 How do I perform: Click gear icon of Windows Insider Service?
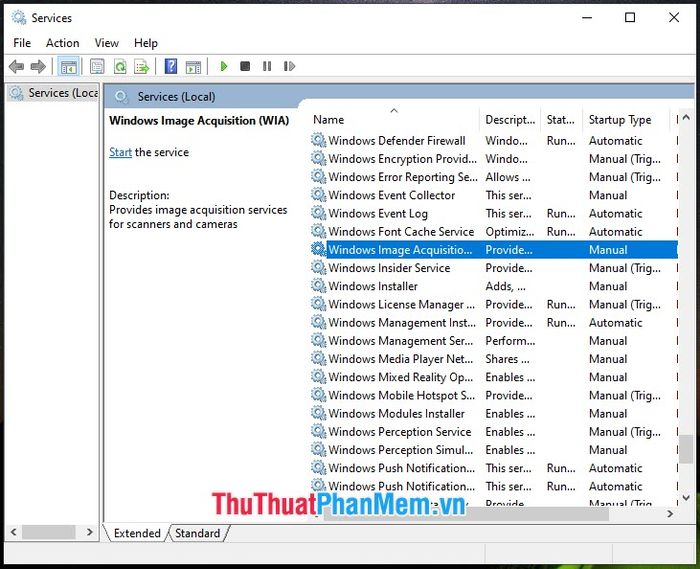[x=318, y=267]
